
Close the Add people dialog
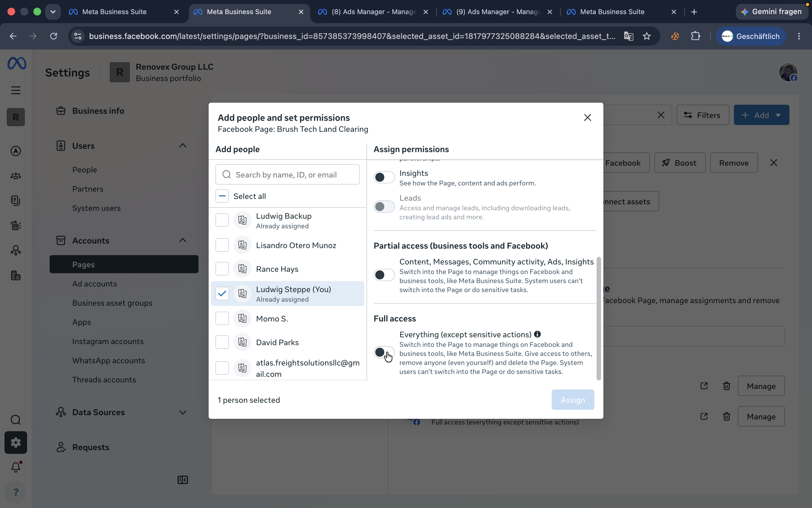coord(588,117)
